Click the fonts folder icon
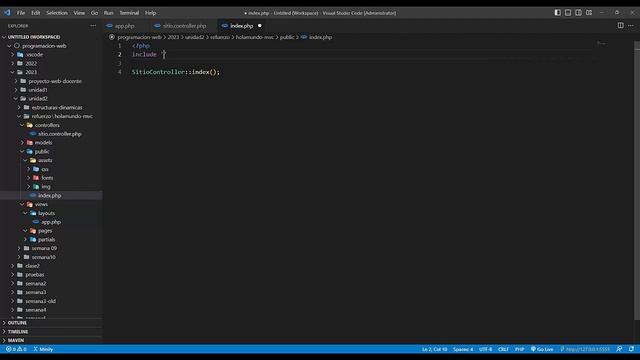Viewport: 640px width, 360px height. point(36,178)
